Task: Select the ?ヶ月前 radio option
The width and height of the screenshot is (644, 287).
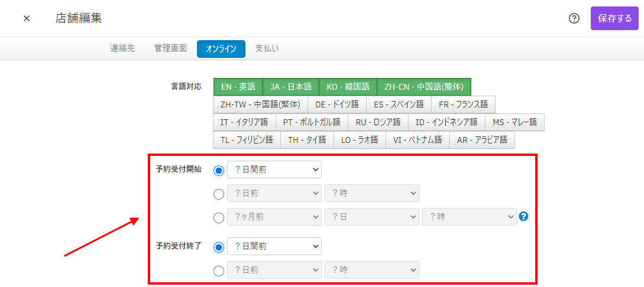Action: 219,217
